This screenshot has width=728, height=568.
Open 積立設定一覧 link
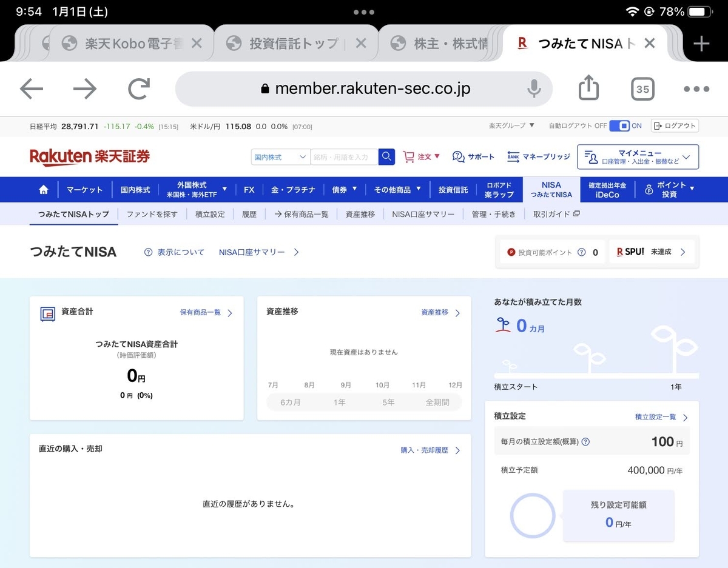pyautogui.click(x=661, y=418)
